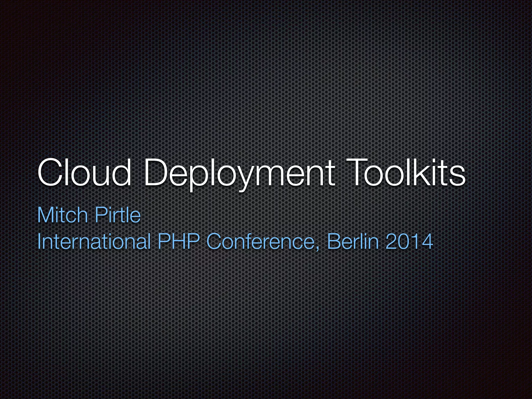Select the first name "Mitch"

pos(63,215)
